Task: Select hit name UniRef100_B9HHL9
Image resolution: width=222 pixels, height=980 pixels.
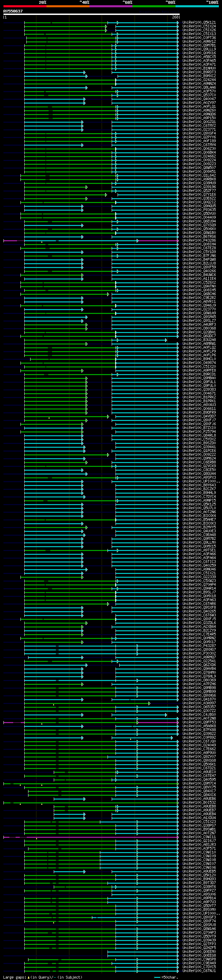Action: click(x=199, y=493)
